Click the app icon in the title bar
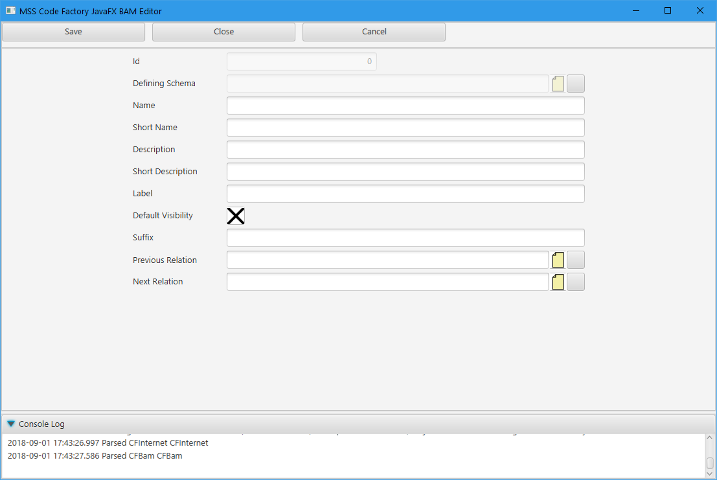The image size is (717, 480). 10,10
